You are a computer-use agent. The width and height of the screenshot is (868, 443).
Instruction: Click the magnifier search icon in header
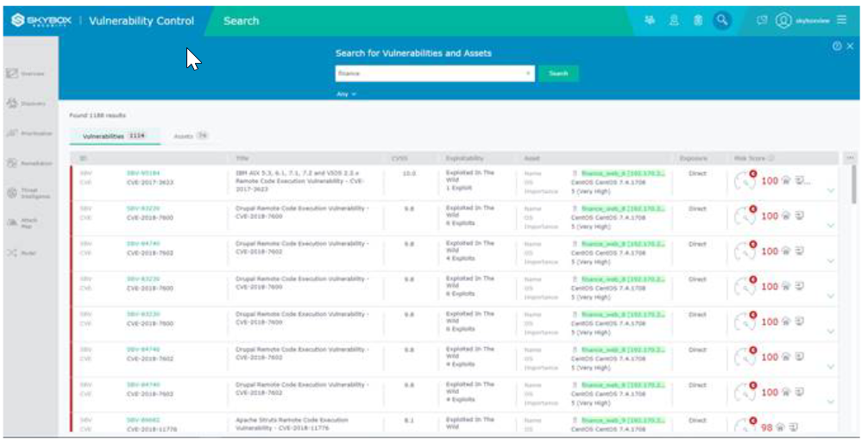(722, 21)
